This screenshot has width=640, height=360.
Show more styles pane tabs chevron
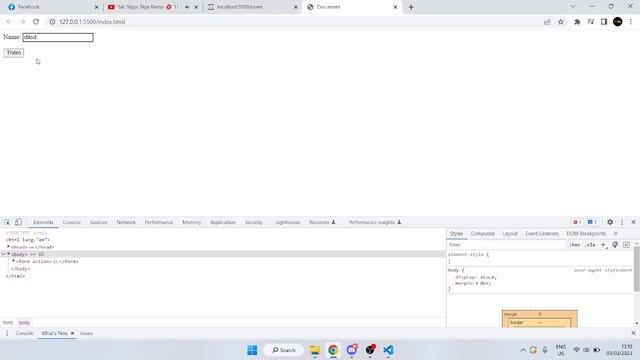(x=616, y=233)
